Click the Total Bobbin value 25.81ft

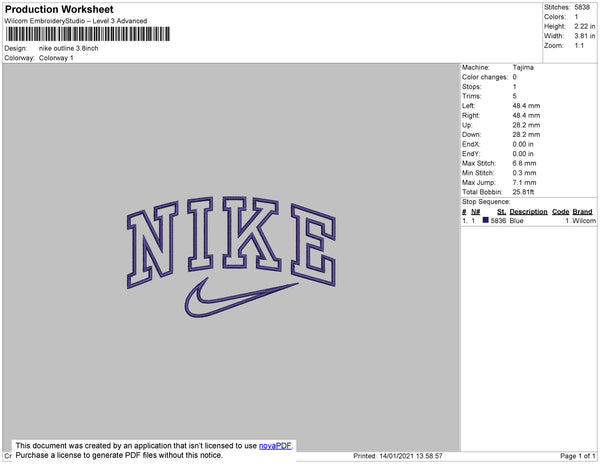click(523, 192)
